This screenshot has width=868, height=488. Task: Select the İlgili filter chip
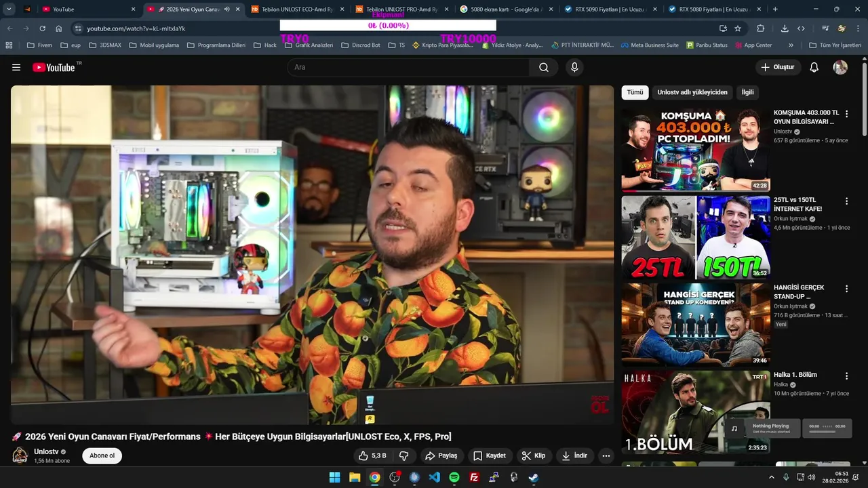(747, 92)
